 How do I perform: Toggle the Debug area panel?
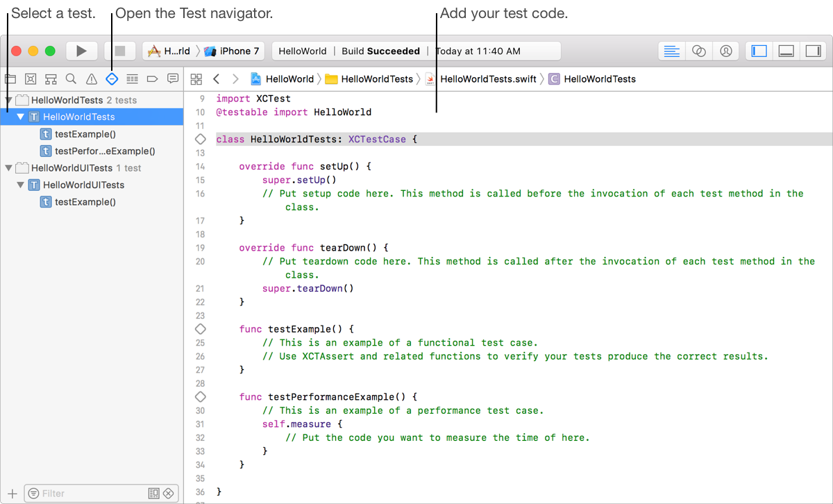click(786, 51)
